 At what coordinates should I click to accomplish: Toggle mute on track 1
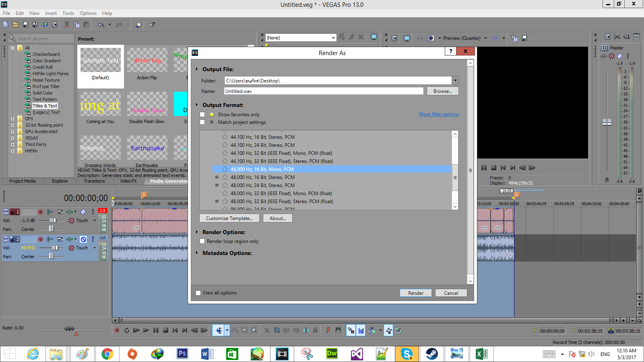[83, 212]
